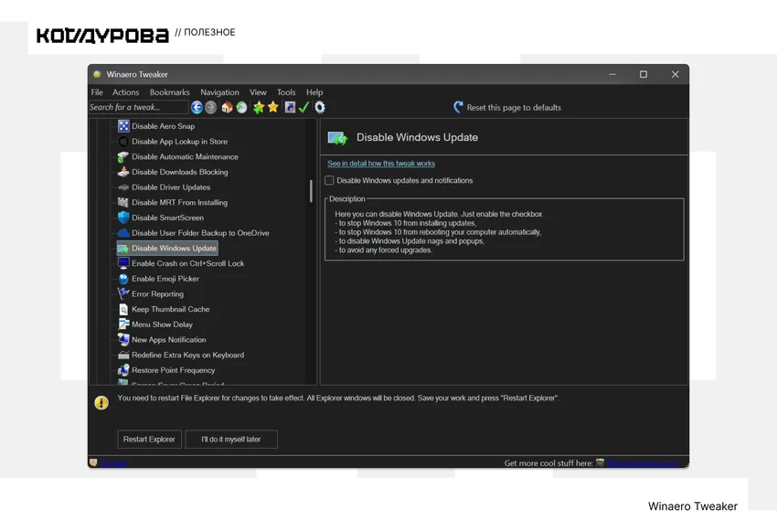Open settings via the gear icon
777x532 pixels.
[320, 107]
